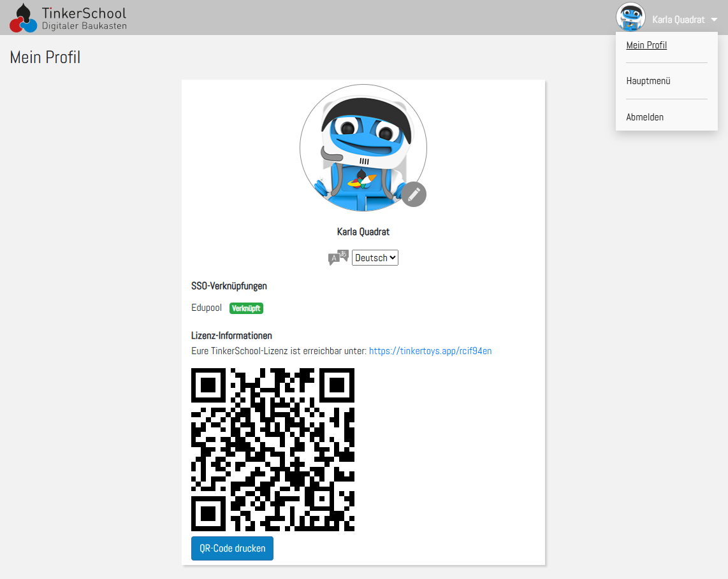Click the QR-Code drucken button
The height and width of the screenshot is (579, 728).
point(232,548)
